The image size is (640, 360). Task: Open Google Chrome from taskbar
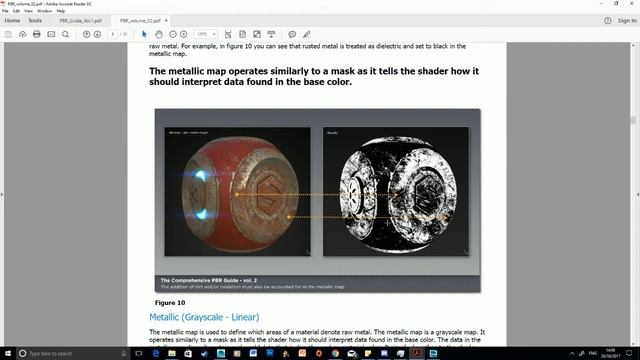335,353
